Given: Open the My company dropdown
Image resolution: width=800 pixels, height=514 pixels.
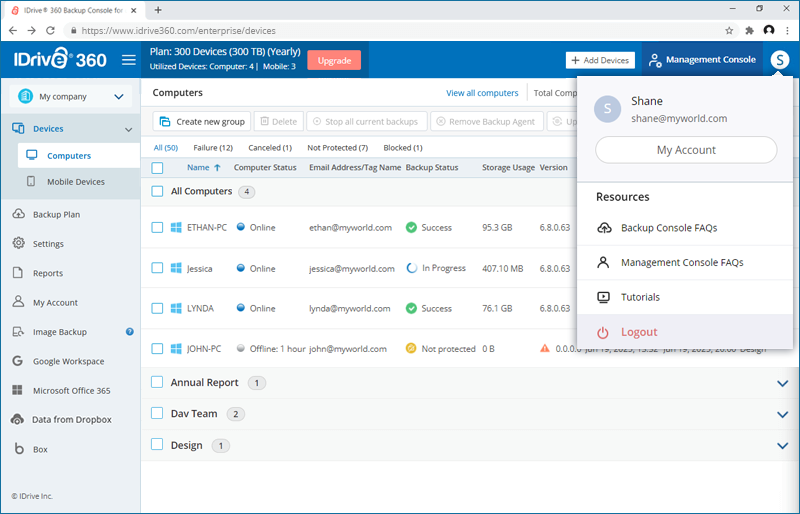Looking at the screenshot, I should pyautogui.click(x=70, y=96).
